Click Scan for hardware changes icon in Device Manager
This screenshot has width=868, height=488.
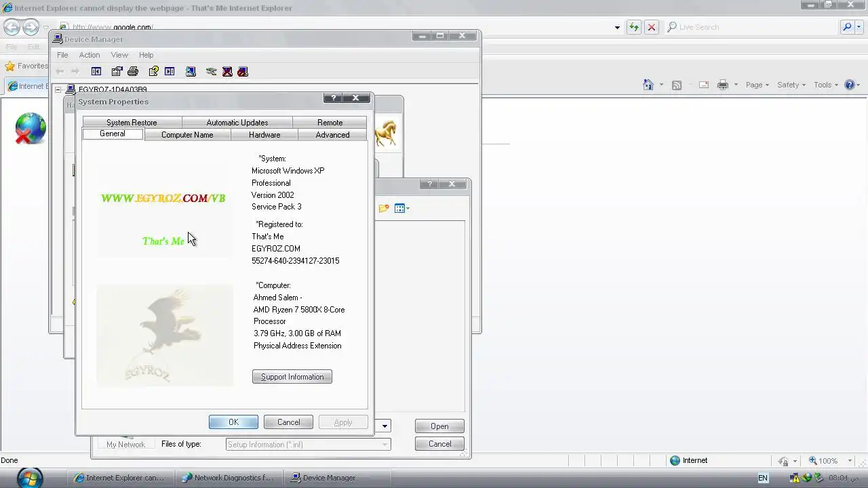coord(191,71)
